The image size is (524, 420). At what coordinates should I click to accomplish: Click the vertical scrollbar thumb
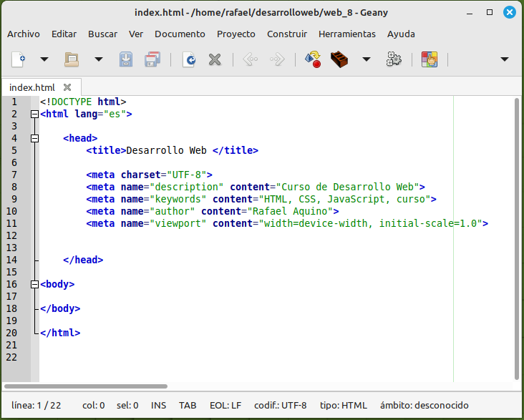tap(517, 239)
